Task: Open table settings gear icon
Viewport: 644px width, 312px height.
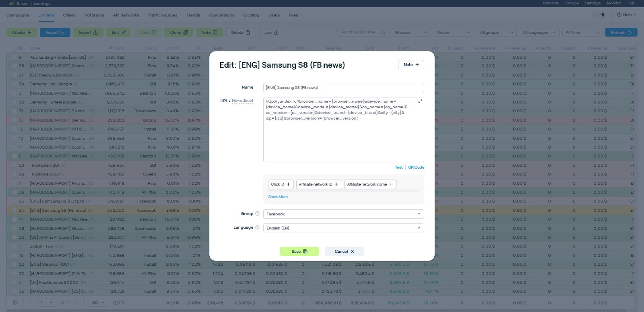Action: coord(15,302)
